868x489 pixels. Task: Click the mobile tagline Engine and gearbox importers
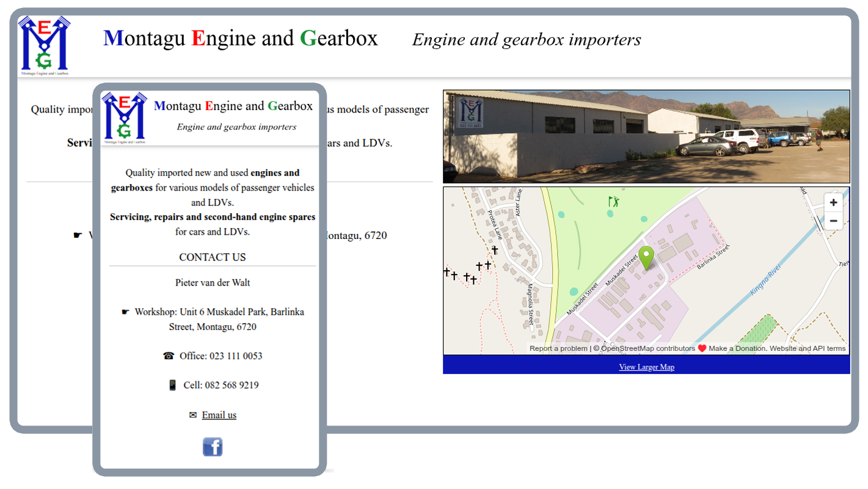point(236,127)
